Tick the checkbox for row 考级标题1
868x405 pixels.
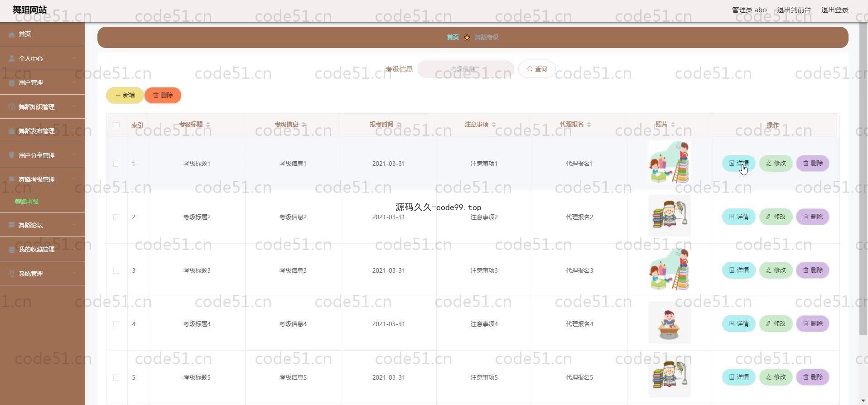coord(116,164)
